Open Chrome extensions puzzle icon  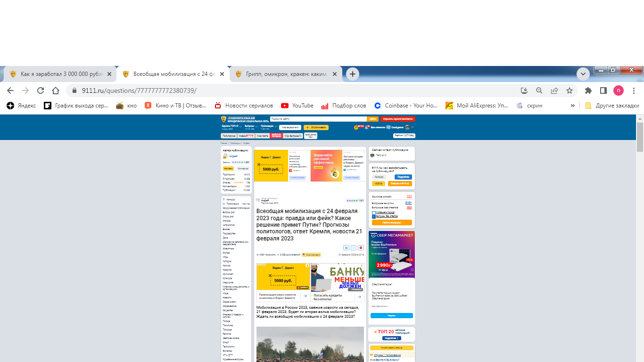[588, 90]
